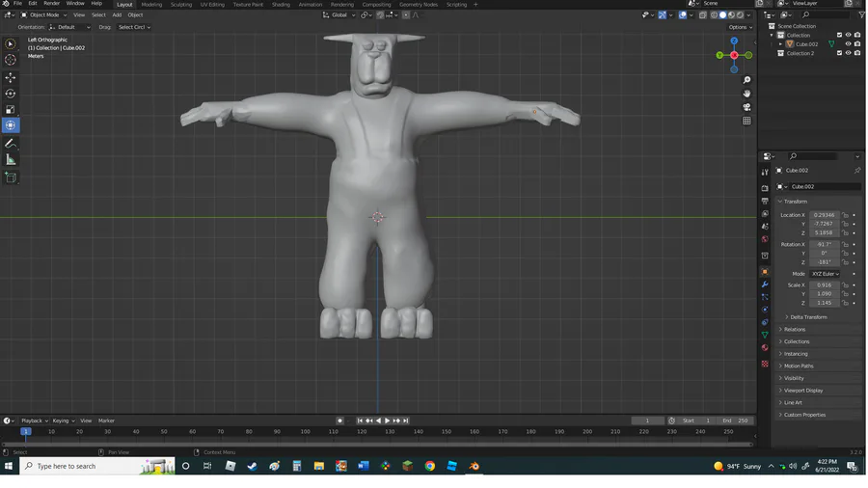Switch to the Sculpting workspace tab
The image size is (868, 488).
181,4
